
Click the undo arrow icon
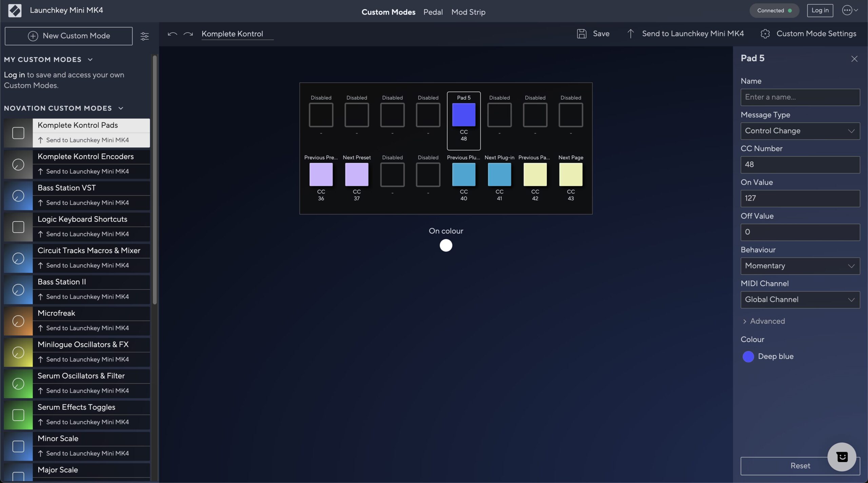pyautogui.click(x=172, y=34)
